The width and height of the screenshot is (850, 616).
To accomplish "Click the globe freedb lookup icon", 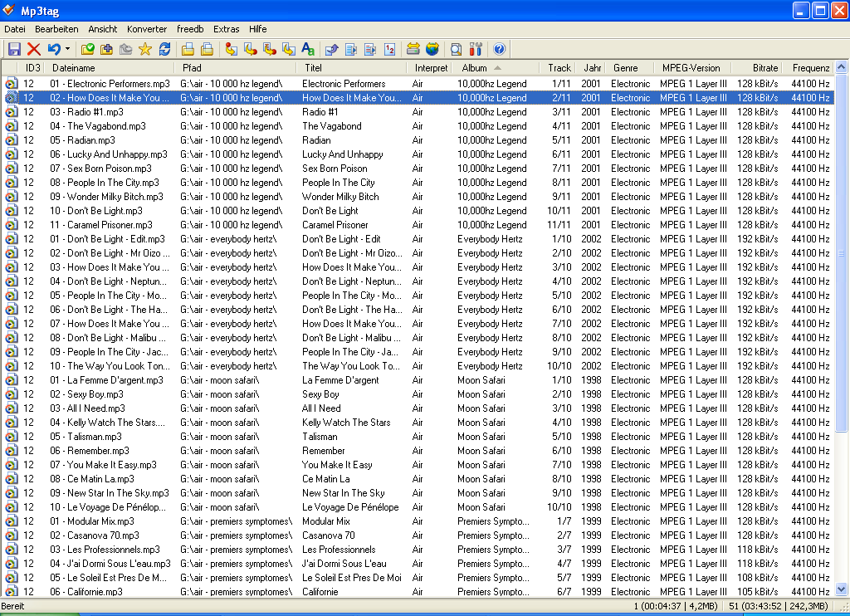I will click(x=432, y=50).
